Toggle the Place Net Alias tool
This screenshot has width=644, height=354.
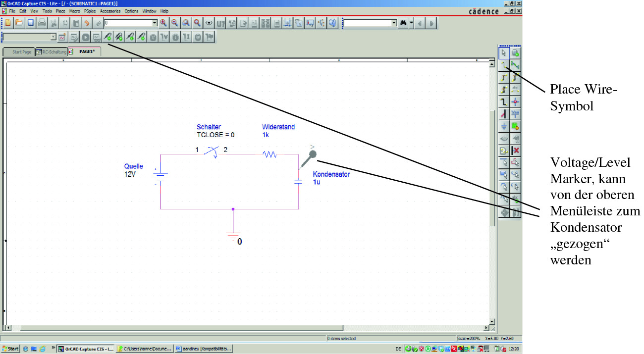tap(515, 90)
